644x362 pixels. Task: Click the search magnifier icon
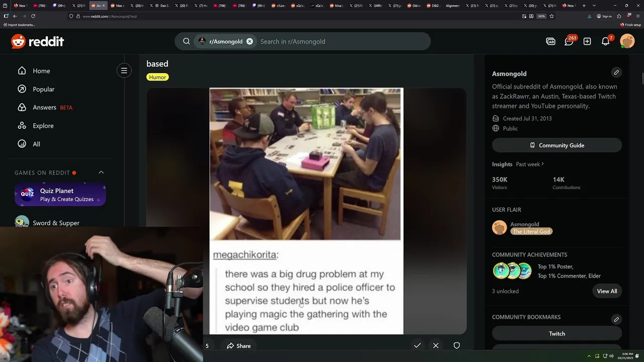coord(186,41)
